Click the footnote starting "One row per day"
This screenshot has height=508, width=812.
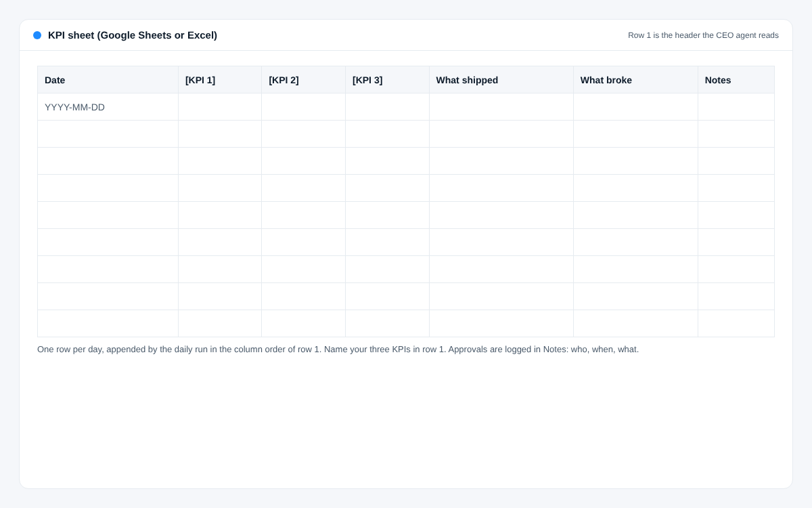(x=338, y=350)
